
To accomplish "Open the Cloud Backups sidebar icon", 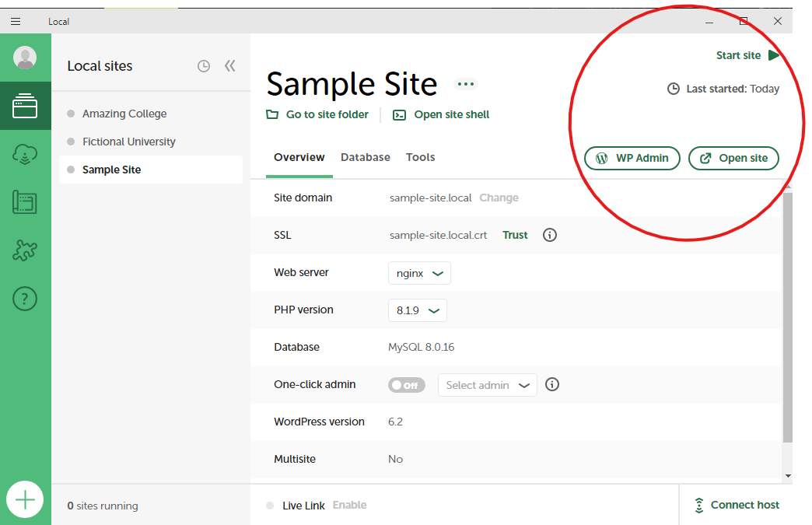I will pyautogui.click(x=25, y=154).
